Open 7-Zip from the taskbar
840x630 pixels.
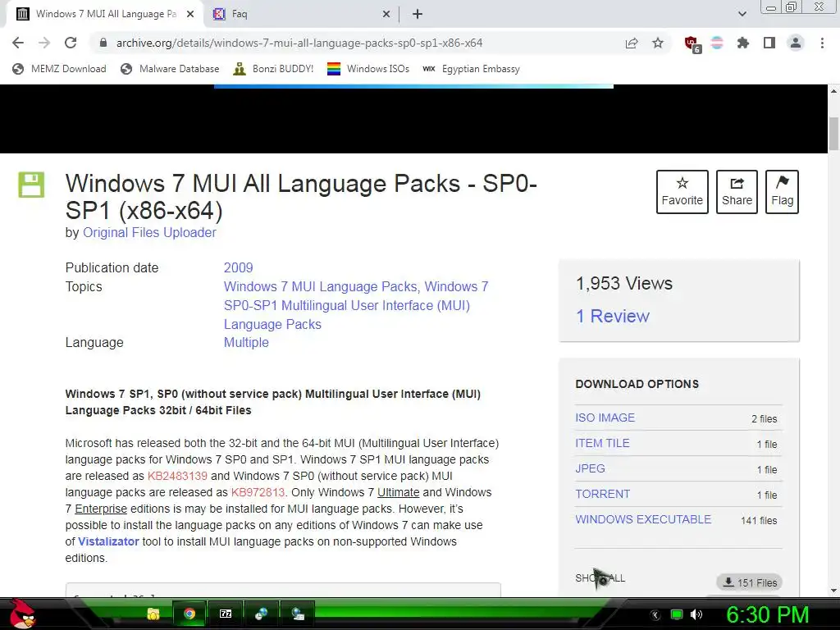point(226,614)
